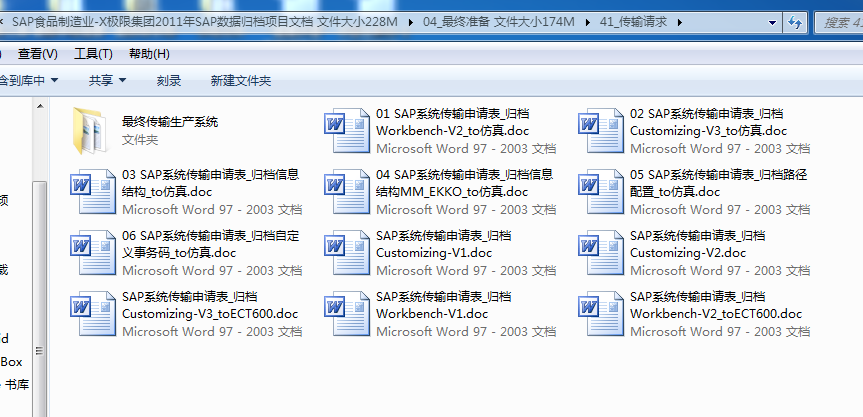This screenshot has height=417, width=863.
Task: Select file name 06 归档自定义事务码_to仿真.doc
Action: coord(211,244)
